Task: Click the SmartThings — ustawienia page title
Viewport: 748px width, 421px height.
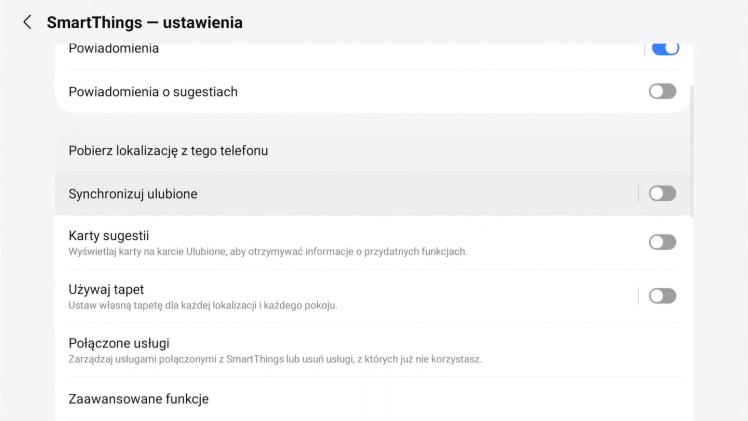Action: [144, 22]
